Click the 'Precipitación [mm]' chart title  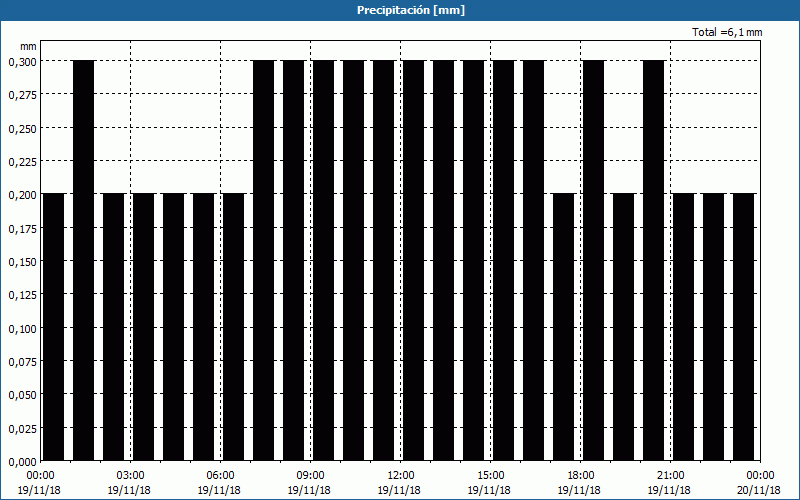pyautogui.click(x=411, y=10)
